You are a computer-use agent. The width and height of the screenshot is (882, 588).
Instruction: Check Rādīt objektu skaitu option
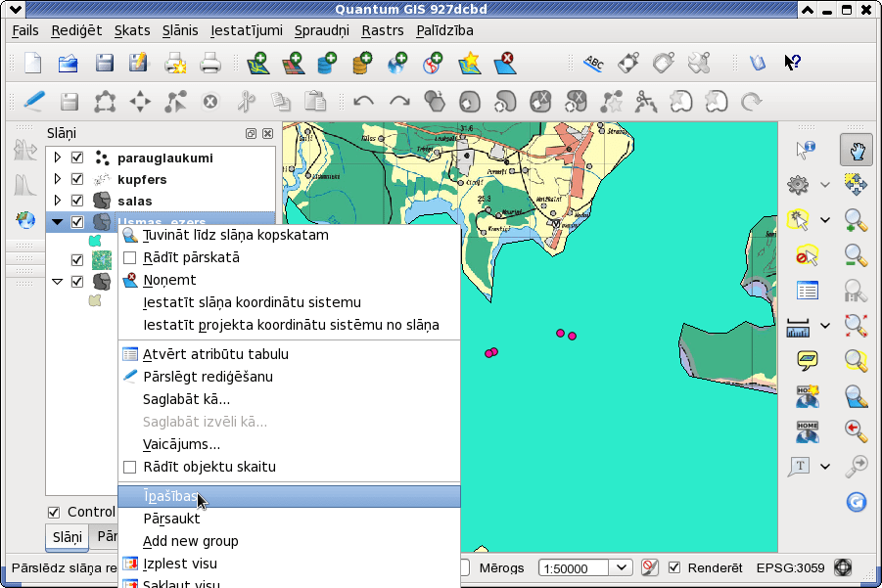(x=129, y=467)
